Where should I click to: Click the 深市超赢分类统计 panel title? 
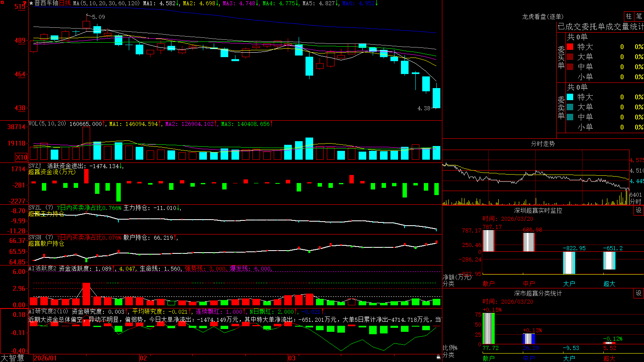[x=538, y=293]
